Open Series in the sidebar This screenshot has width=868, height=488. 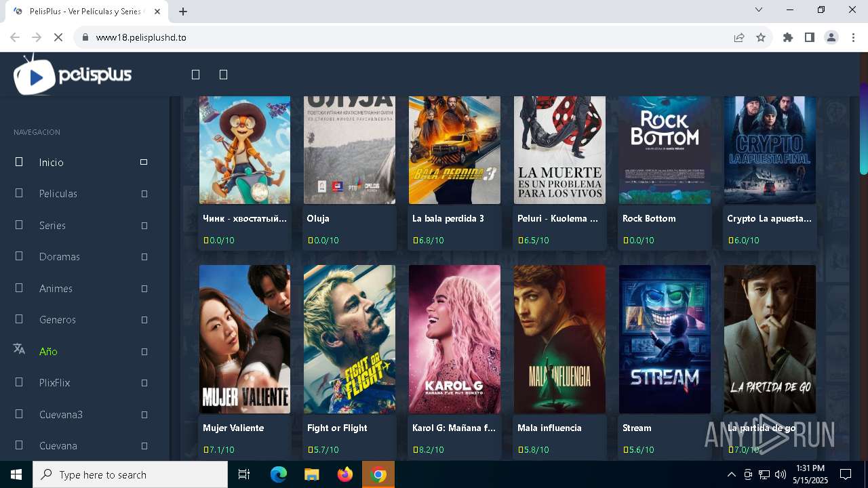coord(52,226)
